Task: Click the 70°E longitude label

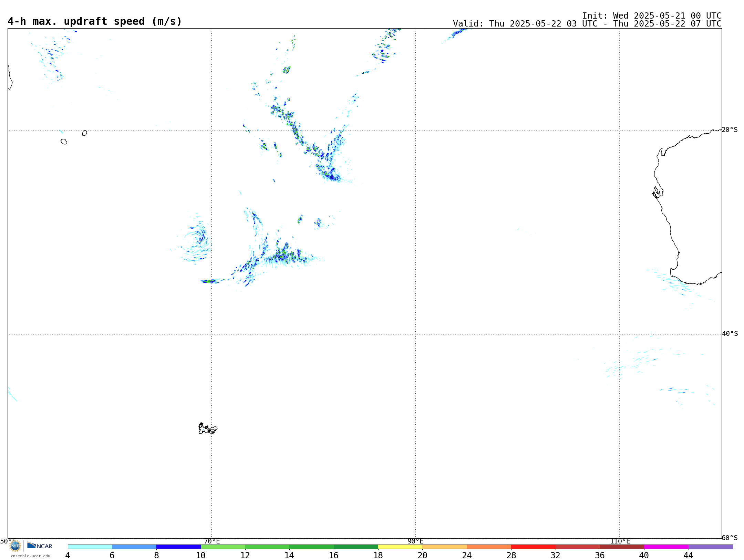Action: tap(212, 541)
